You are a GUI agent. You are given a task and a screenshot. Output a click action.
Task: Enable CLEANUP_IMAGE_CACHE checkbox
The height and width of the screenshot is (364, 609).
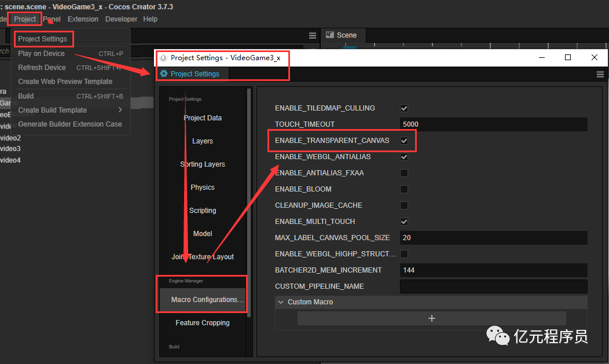click(404, 205)
